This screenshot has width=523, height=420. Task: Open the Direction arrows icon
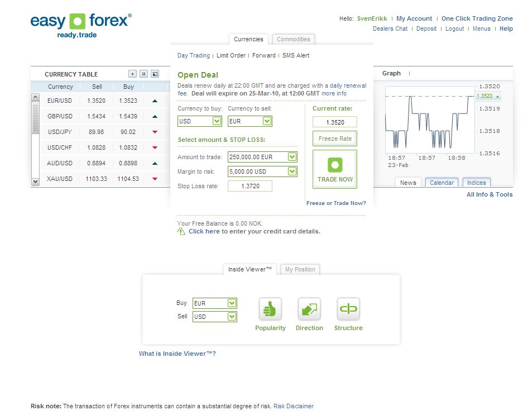[x=309, y=309]
